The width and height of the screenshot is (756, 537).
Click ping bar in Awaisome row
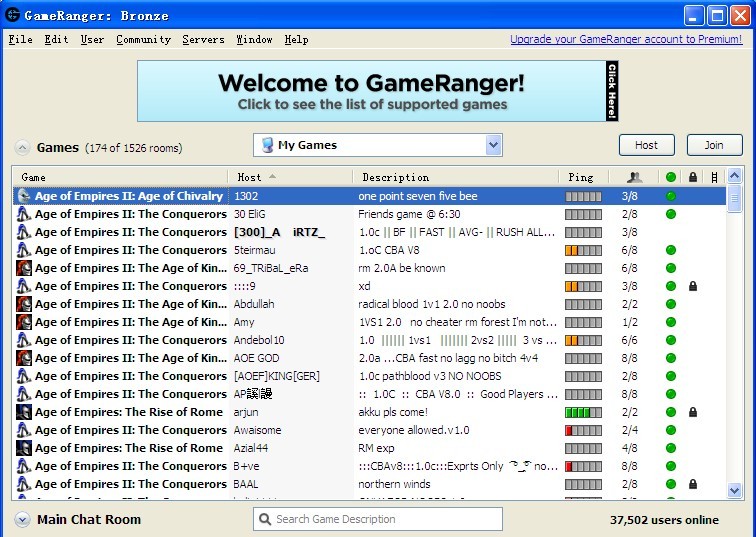click(x=583, y=430)
